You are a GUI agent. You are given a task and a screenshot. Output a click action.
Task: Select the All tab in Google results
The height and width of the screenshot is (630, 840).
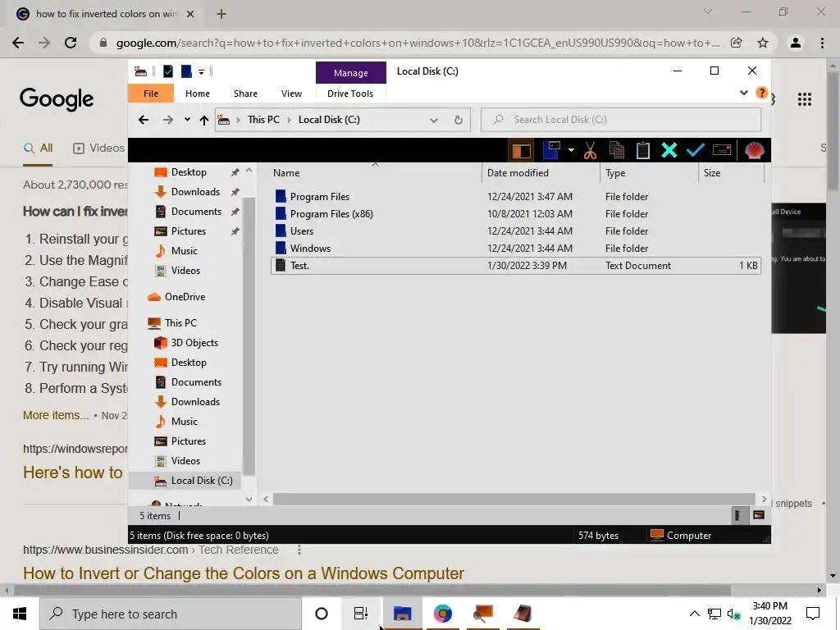point(38,148)
